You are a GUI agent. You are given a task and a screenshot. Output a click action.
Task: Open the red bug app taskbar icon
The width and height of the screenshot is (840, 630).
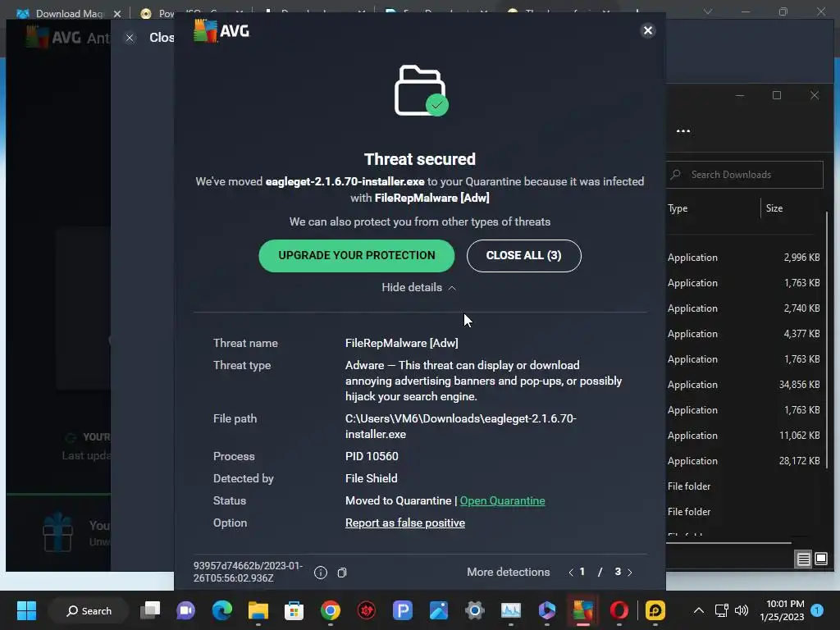click(x=367, y=610)
